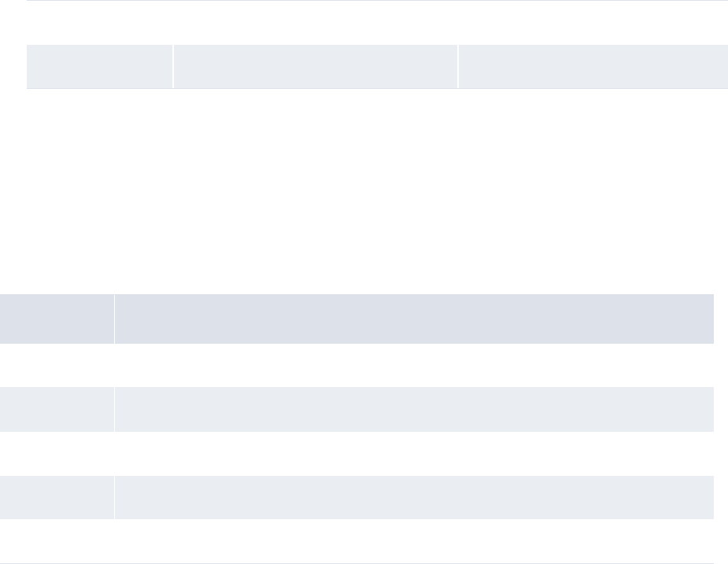Click the second white row's left cell
This screenshot has width=728, height=564.
(57, 454)
